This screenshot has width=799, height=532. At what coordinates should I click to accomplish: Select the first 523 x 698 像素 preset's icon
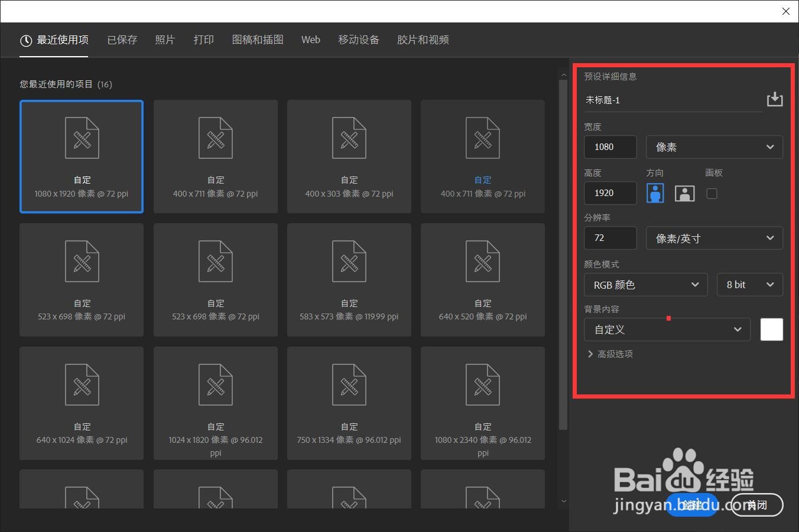[x=82, y=262]
